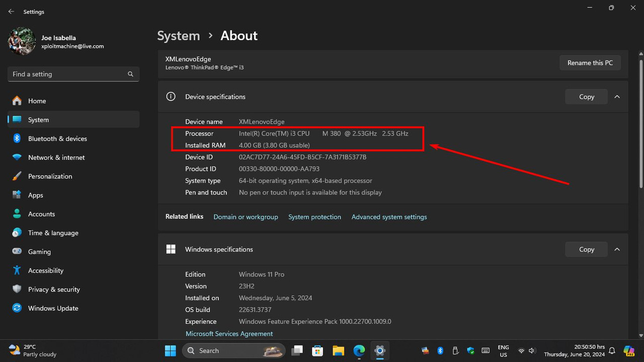Screen dimensions: 644x362
Task: Open System protection link
Action: click(314, 217)
